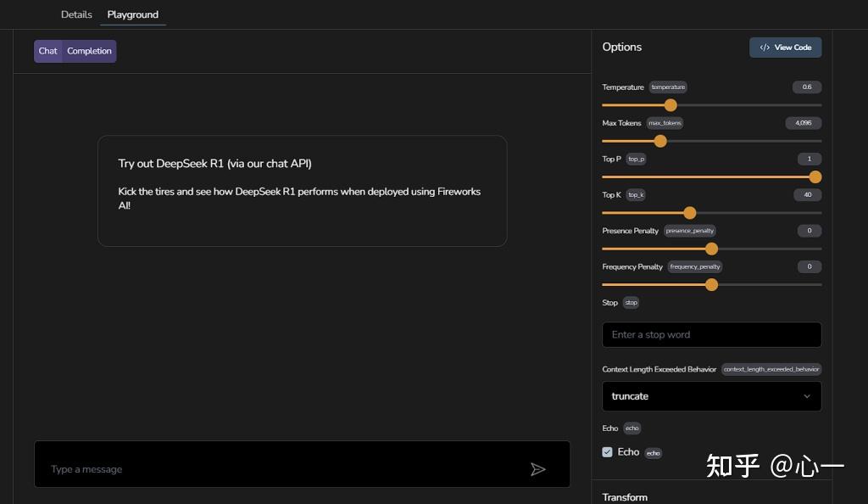Switch to Completion mode
This screenshot has height=504, width=868.
pos(89,51)
